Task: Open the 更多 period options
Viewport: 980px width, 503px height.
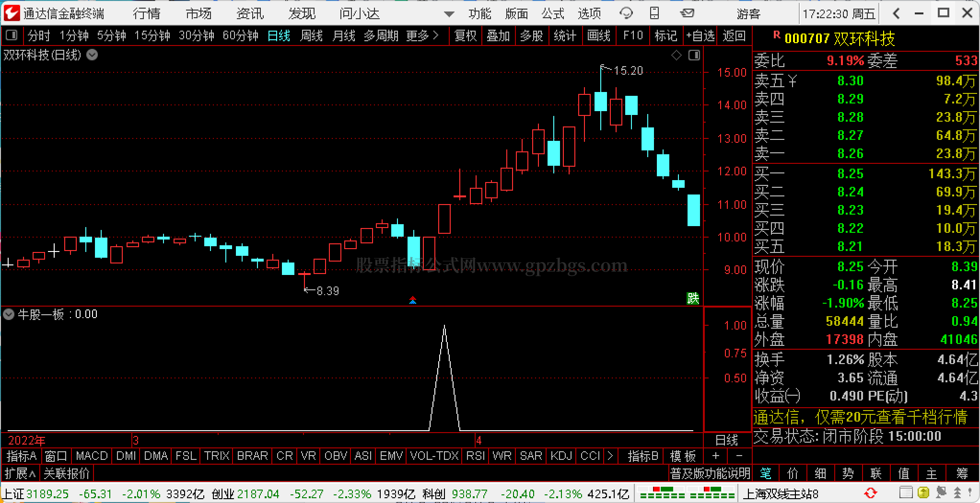Action: [x=422, y=35]
